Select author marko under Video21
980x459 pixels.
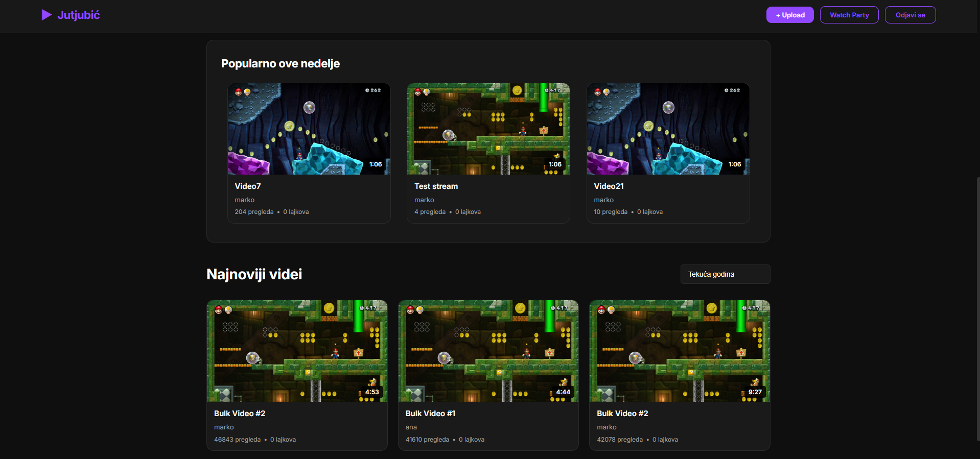click(603, 200)
